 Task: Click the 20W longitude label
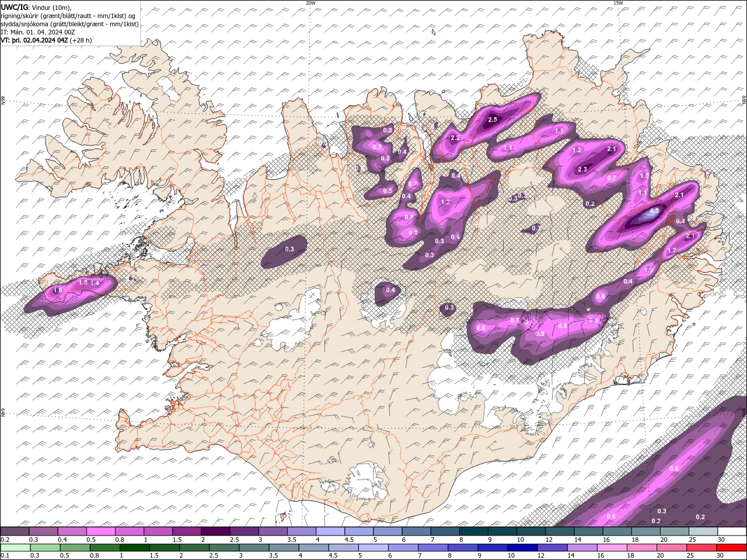click(x=310, y=2)
